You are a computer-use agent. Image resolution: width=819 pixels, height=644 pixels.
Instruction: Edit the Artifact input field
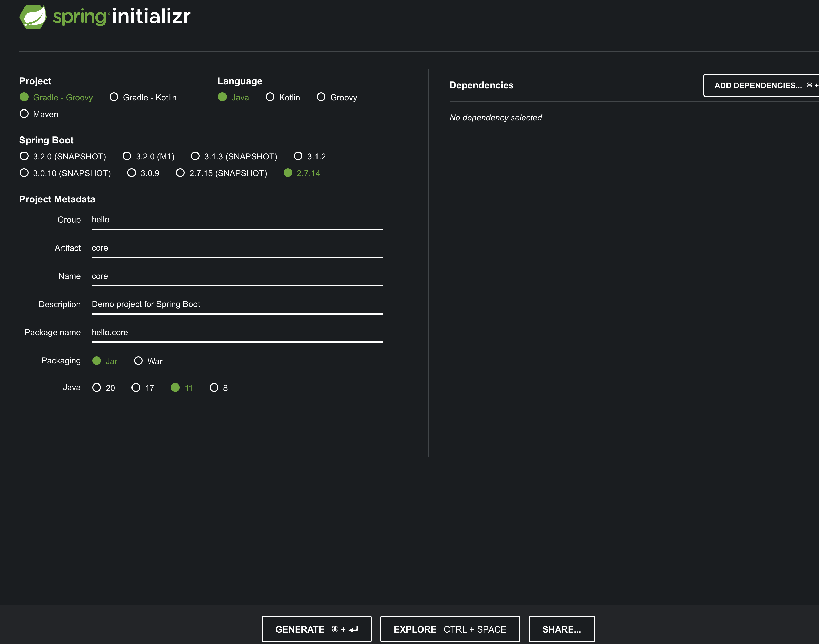pos(237,249)
